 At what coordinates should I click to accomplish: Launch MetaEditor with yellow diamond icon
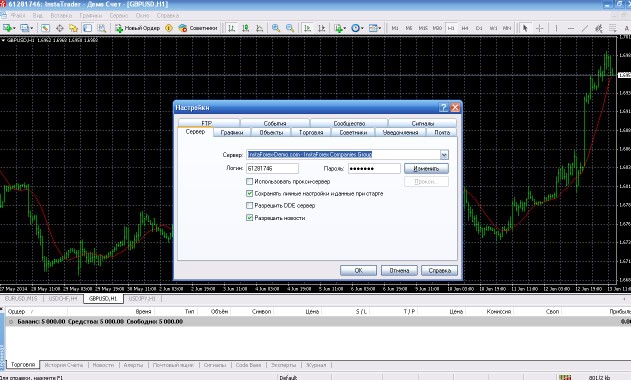[x=169, y=28]
